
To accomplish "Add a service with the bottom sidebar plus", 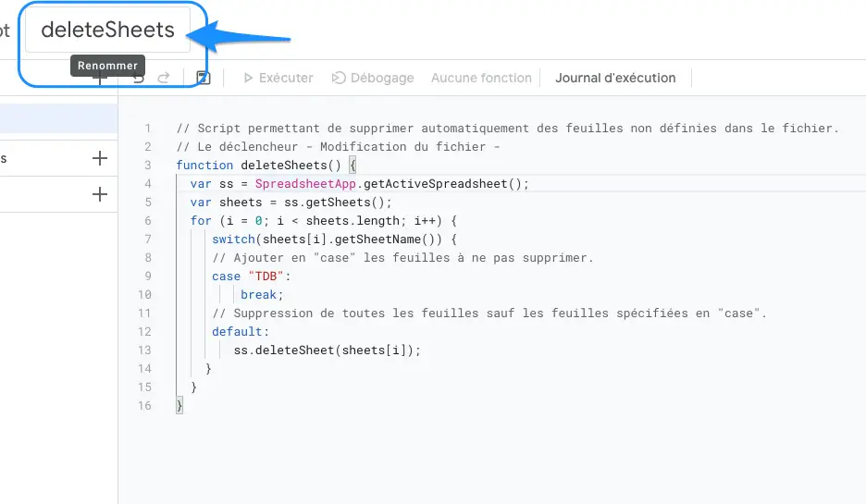I will click(99, 194).
